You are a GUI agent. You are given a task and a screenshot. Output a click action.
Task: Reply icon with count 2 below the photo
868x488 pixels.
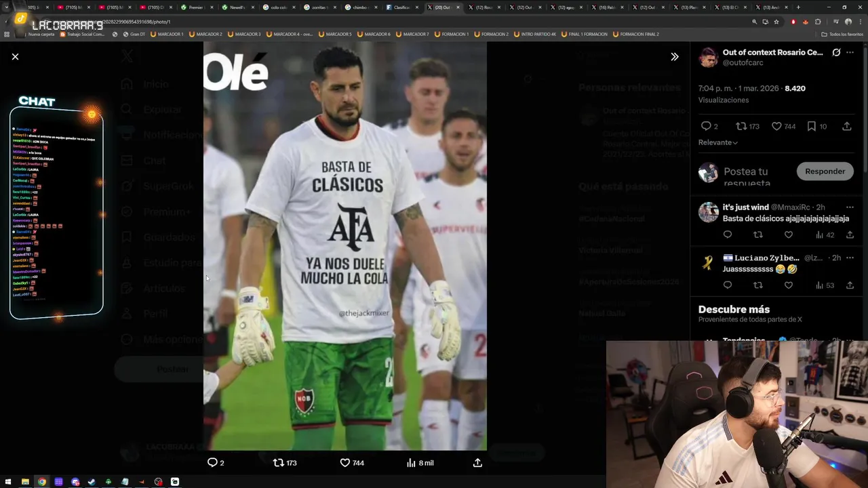tap(216, 462)
